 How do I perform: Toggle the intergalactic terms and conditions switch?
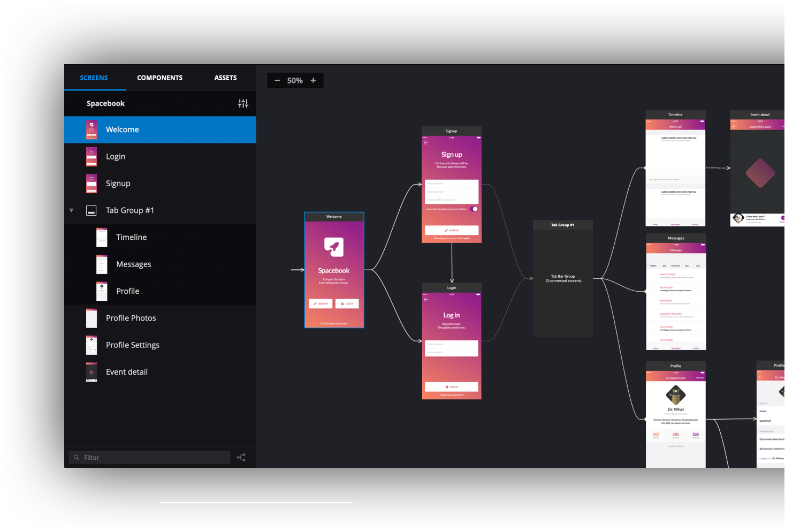point(473,209)
